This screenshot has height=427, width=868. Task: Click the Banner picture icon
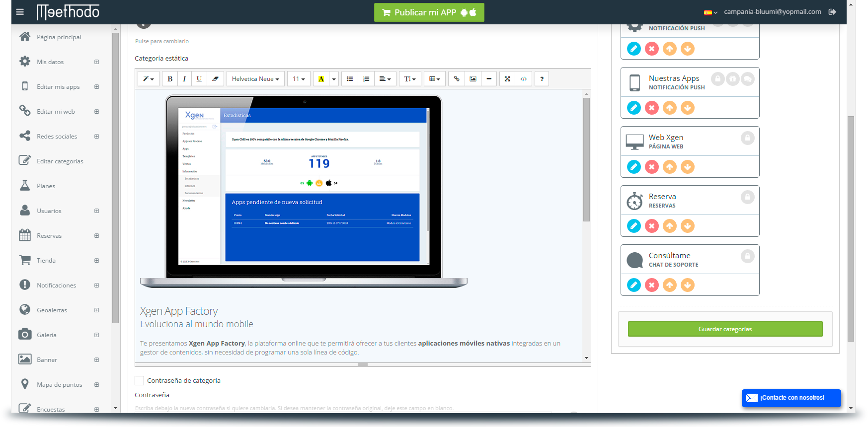click(25, 359)
